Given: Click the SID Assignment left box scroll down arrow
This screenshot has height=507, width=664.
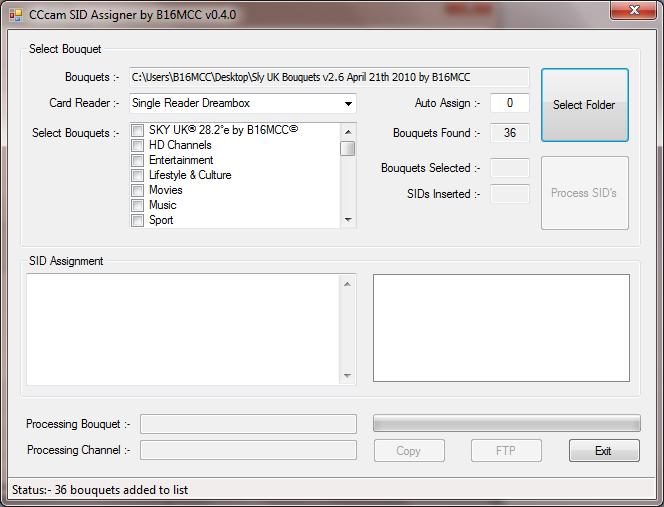Looking at the screenshot, I should (347, 376).
